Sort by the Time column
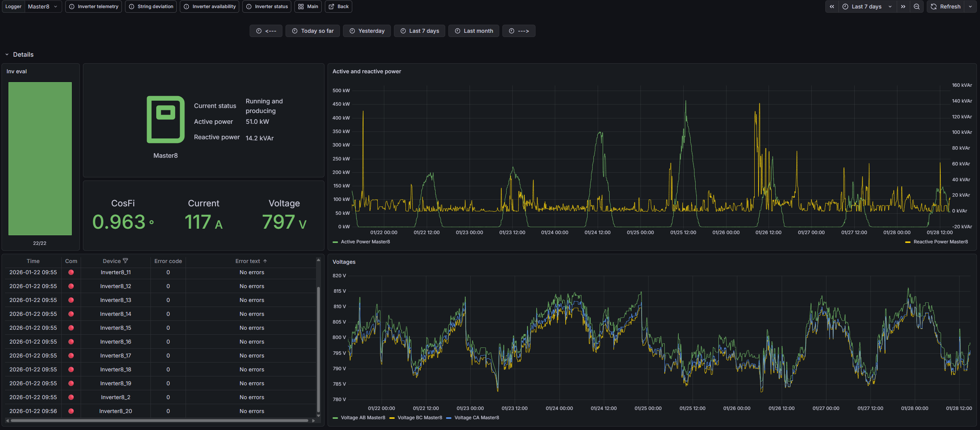The height and width of the screenshot is (430, 980). (33, 261)
